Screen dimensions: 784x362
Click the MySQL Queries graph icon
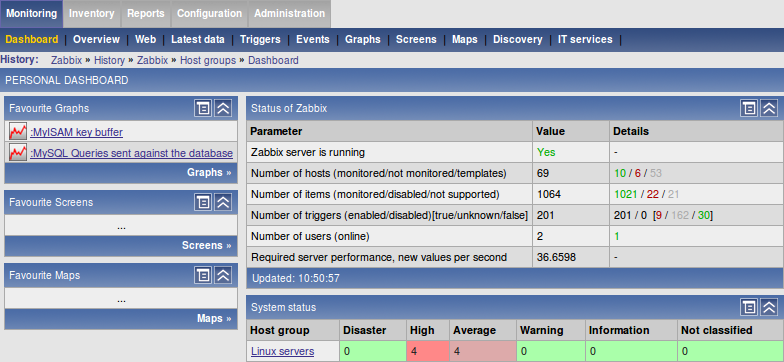[x=18, y=152]
